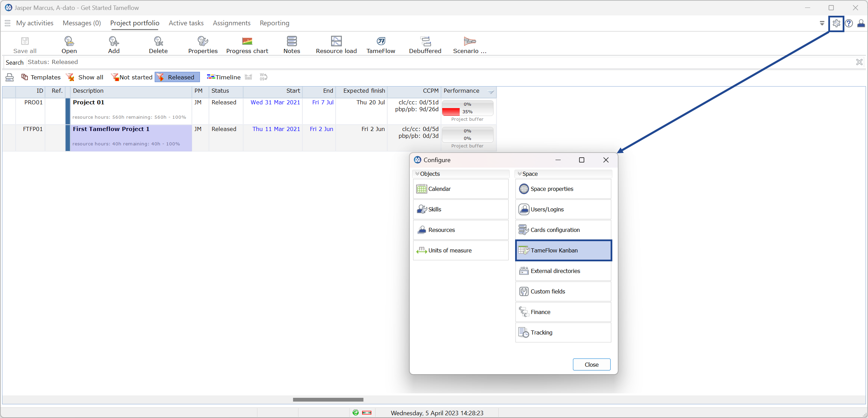Open Tracking configuration
868x418 pixels.
click(x=563, y=332)
